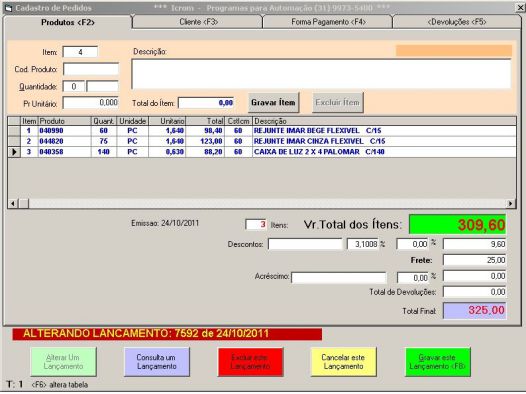Image resolution: width=526 pixels, height=394 pixels.
Task: Click the horizontal scrollbar thumb of the grid
Action: coord(24,203)
